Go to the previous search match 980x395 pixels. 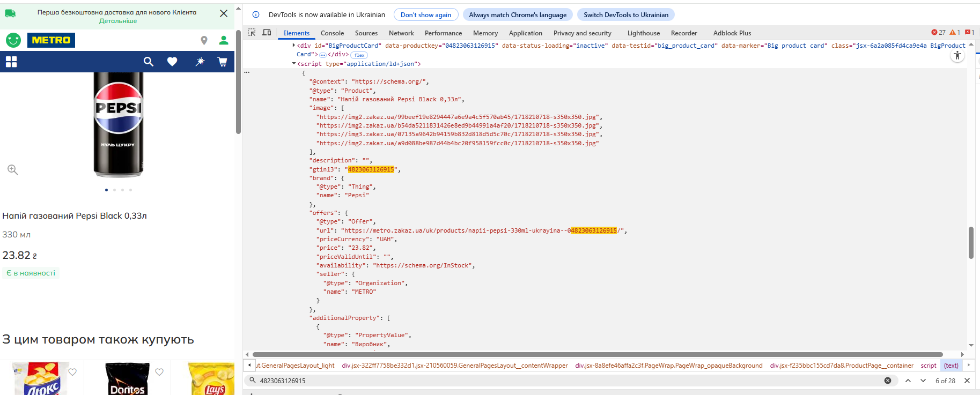point(908,381)
